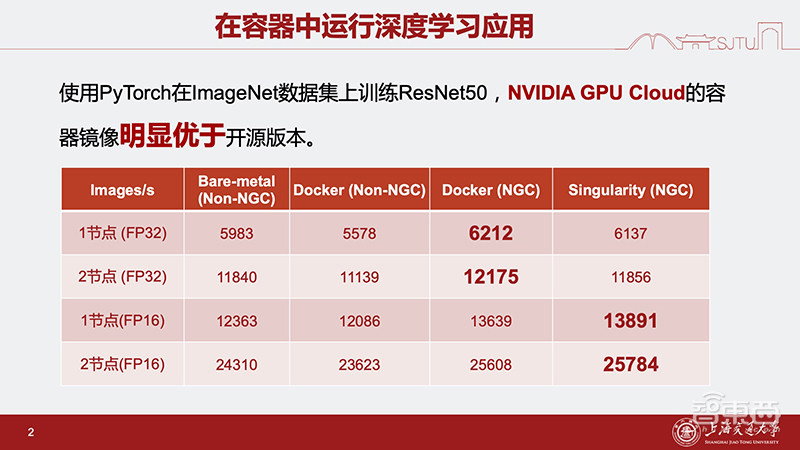Click the Bare-metal (Non-NGC) column header

click(x=237, y=190)
